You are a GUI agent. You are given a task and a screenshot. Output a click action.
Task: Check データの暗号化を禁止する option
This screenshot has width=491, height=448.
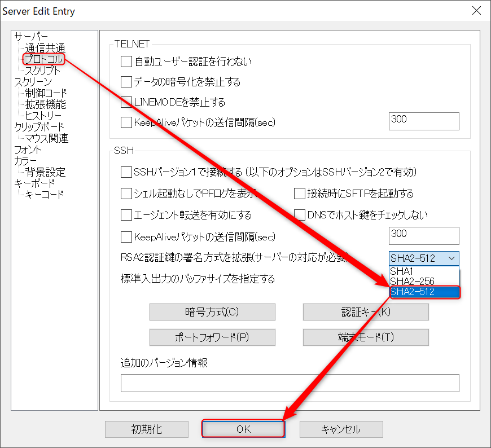126,82
